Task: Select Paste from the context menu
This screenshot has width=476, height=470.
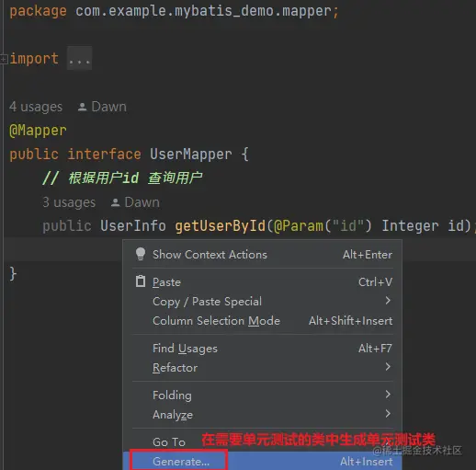Action: click(263, 282)
